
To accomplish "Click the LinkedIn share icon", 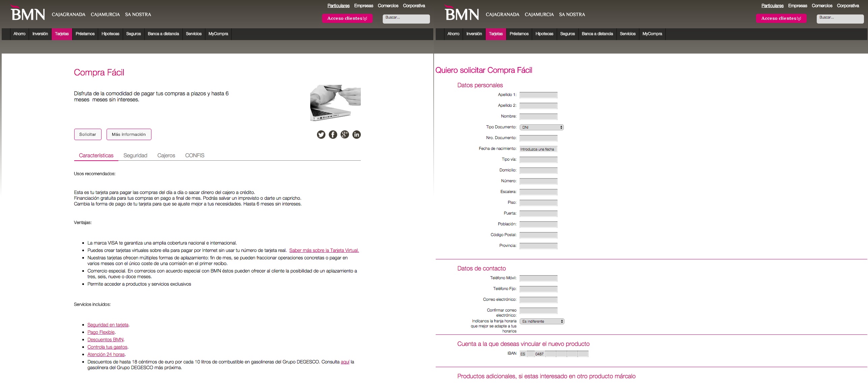I will click(356, 134).
